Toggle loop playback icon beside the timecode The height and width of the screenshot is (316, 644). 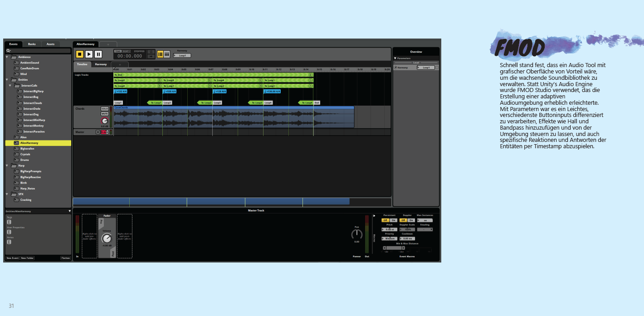[x=151, y=52]
